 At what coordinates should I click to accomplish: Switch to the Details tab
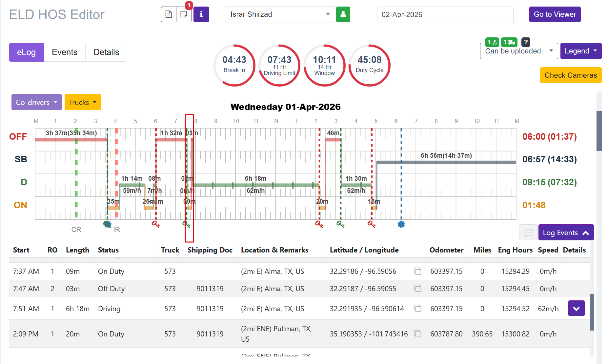coord(106,52)
